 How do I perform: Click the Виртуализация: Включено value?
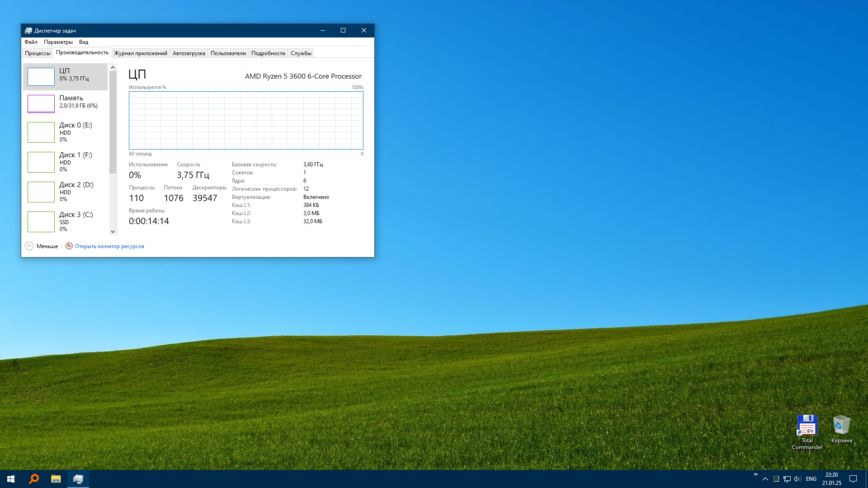coord(316,197)
